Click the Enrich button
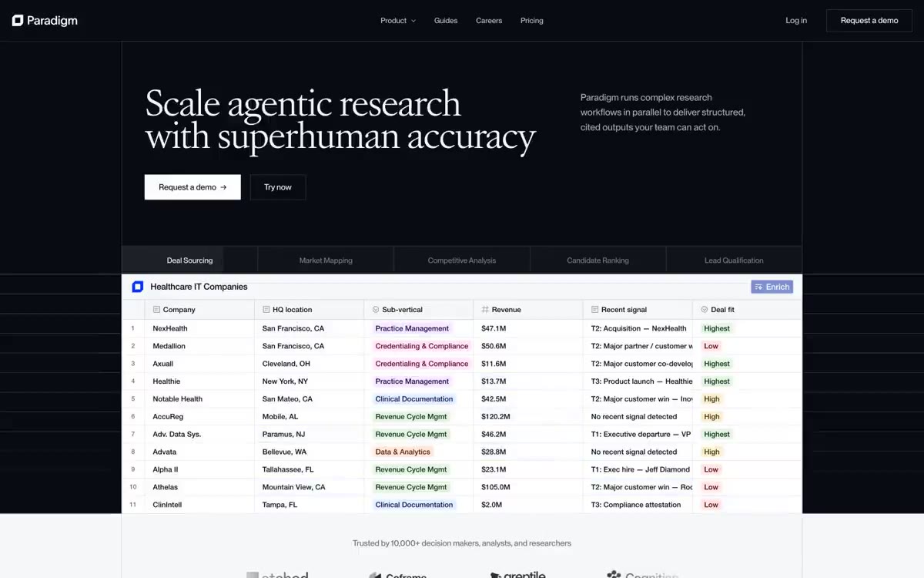 pos(772,287)
